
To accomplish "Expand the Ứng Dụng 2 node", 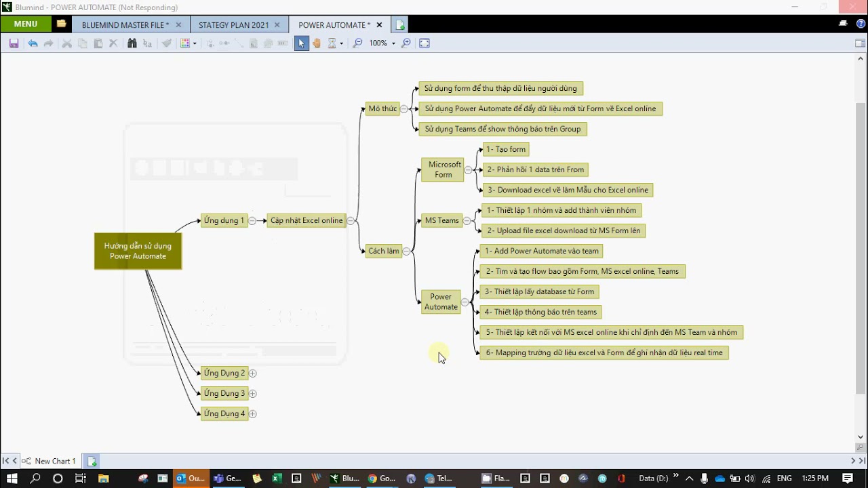I will point(253,373).
